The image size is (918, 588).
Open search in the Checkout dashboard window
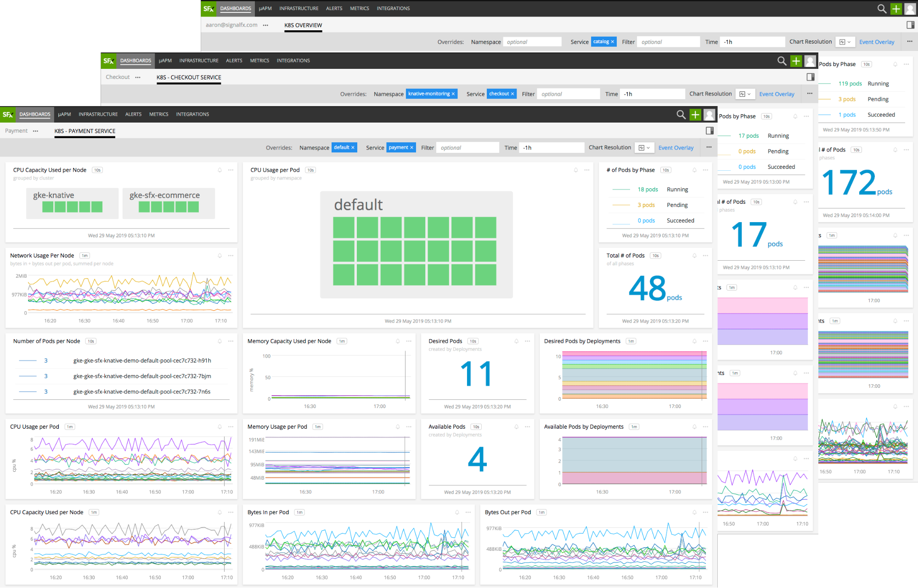pos(782,61)
